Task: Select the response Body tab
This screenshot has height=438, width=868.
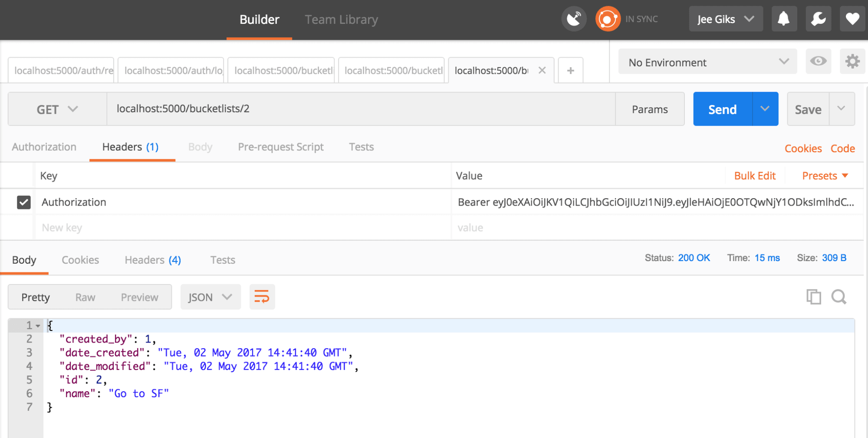Action: click(24, 260)
